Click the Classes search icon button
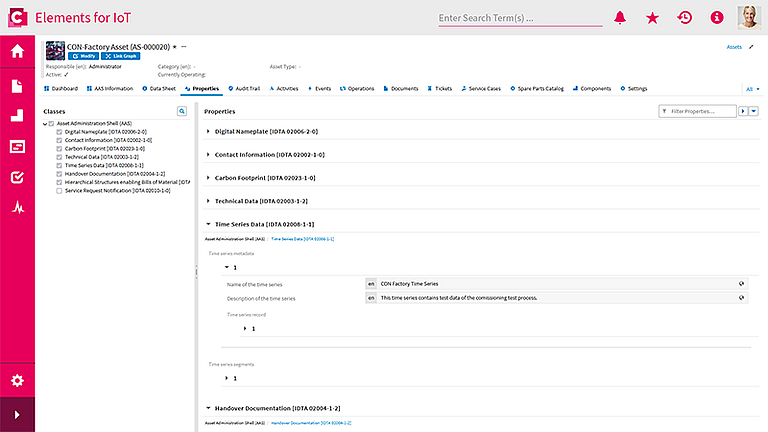Viewport: 768px width, 432px height. click(182, 111)
